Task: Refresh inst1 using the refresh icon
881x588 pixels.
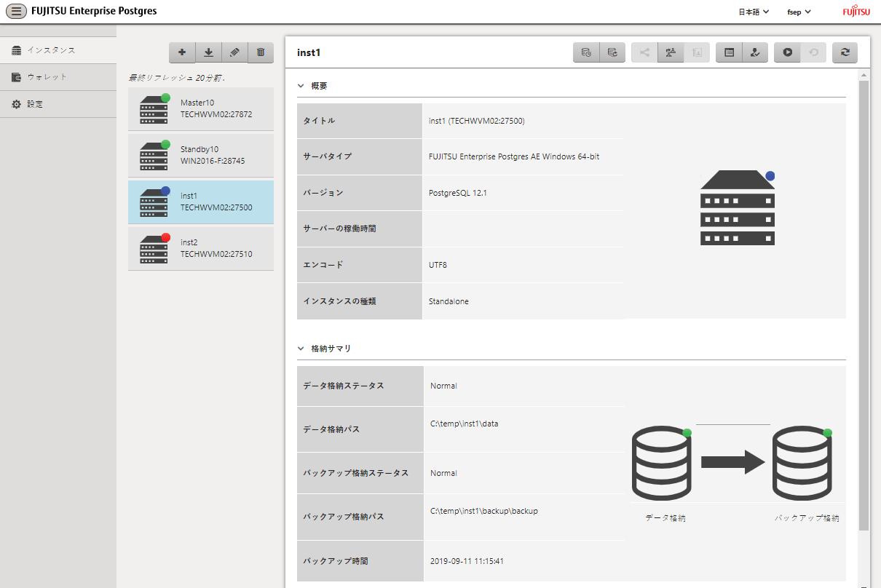Action: (845, 52)
